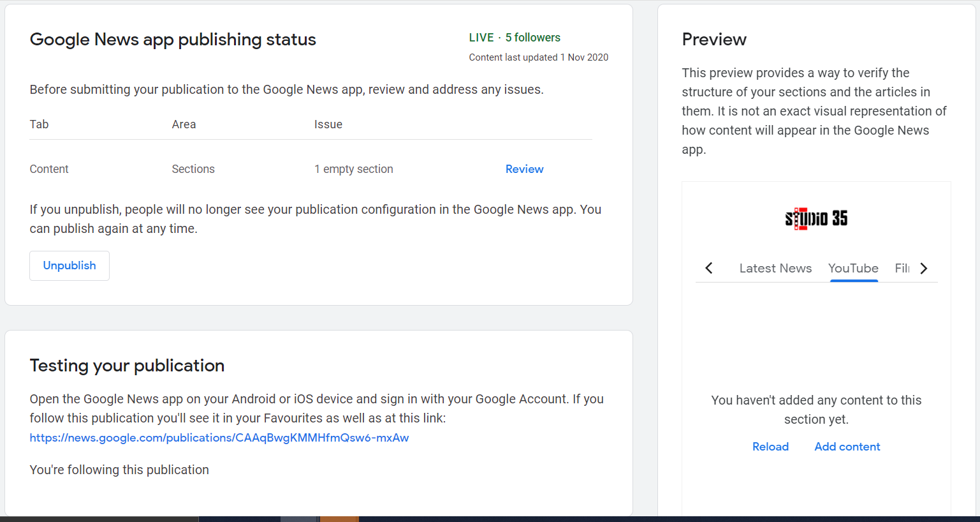Click the Studio 35 logo in preview
The width and height of the screenshot is (980, 522).
[x=816, y=218]
